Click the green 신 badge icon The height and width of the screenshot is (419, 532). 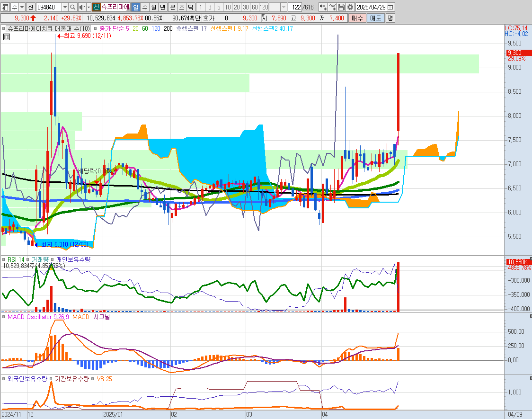(97, 7)
